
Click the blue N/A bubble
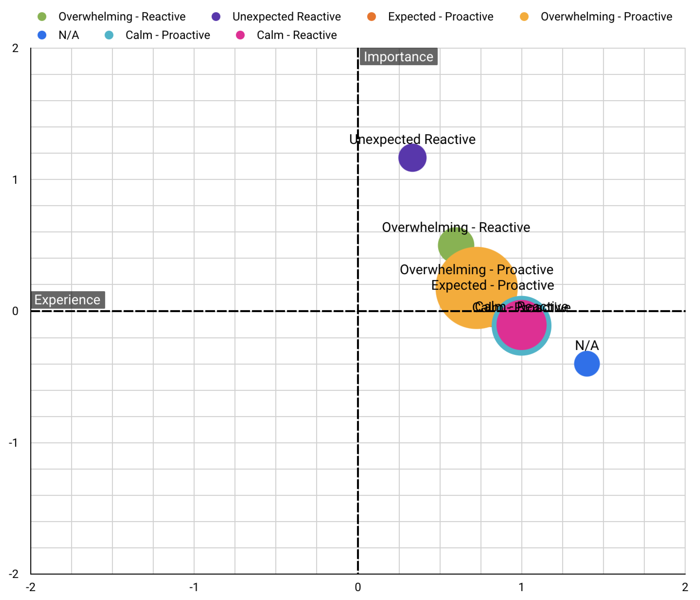click(x=587, y=364)
